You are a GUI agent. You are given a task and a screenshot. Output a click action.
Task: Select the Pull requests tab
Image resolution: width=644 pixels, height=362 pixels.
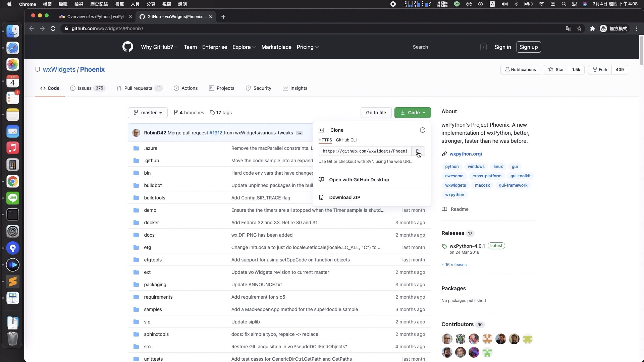[x=139, y=88]
